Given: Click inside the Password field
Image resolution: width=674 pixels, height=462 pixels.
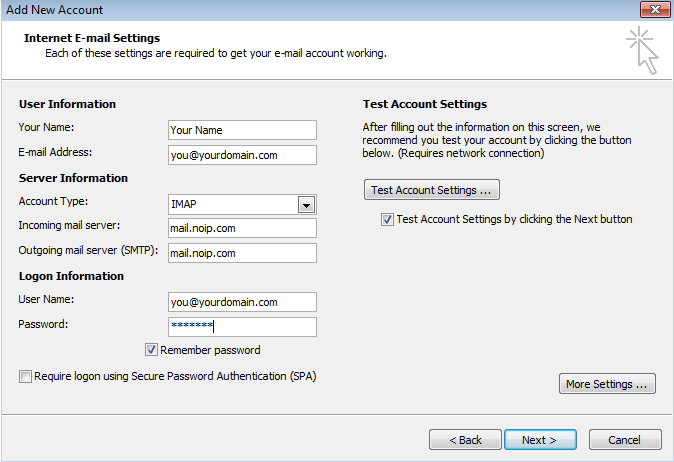Looking at the screenshot, I should [x=242, y=327].
